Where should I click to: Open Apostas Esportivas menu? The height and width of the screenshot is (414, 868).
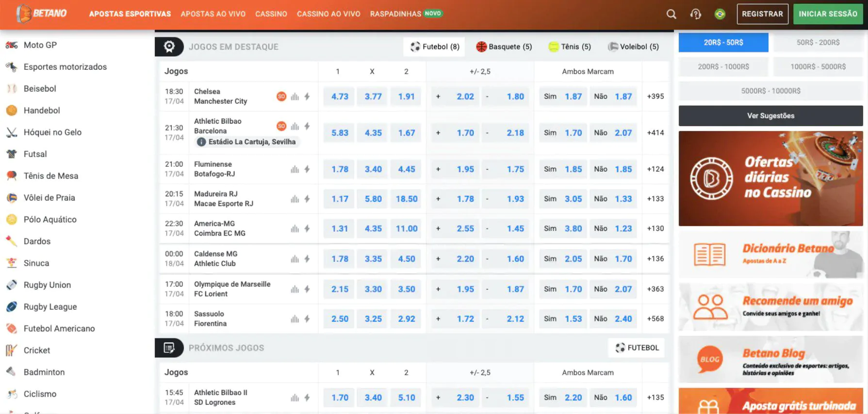[130, 14]
